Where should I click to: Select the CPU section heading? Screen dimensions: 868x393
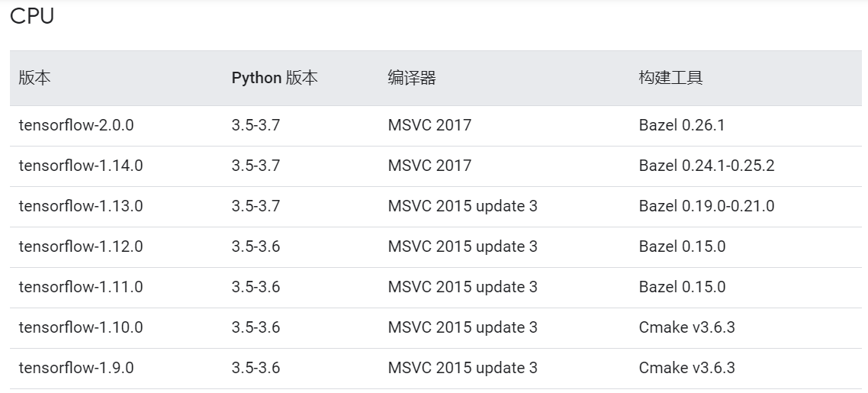(32, 16)
